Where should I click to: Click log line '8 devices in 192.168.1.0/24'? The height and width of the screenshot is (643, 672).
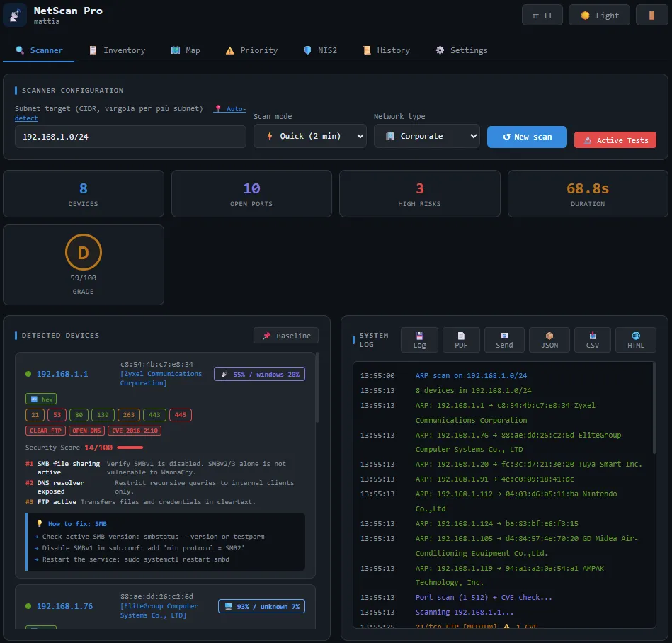(x=473, y=390)
